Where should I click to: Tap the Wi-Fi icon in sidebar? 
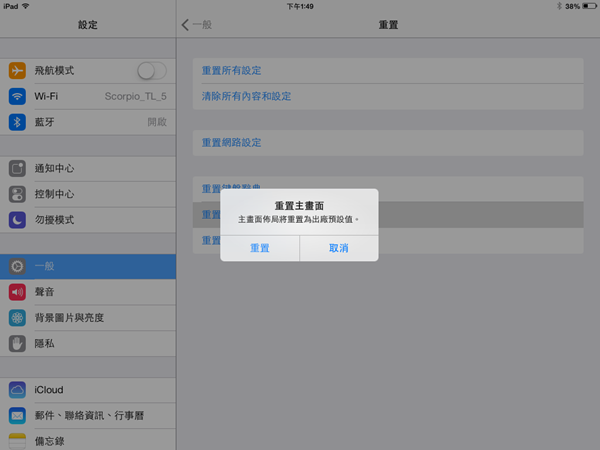pos(17,96)
